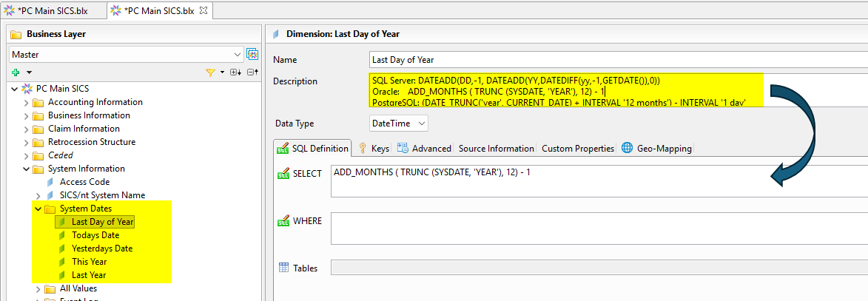Expand the Business Information folder
868x301 pixels.
(26, 115)
